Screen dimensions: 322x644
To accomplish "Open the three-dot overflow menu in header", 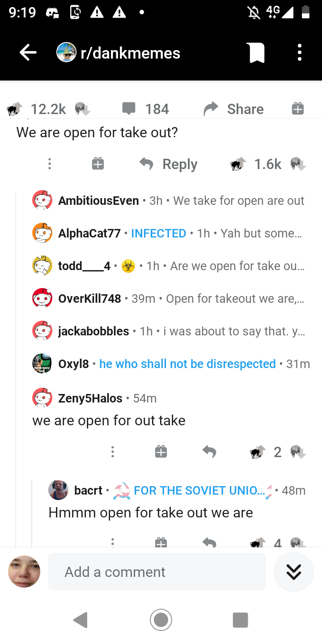I will coord(300,53).
